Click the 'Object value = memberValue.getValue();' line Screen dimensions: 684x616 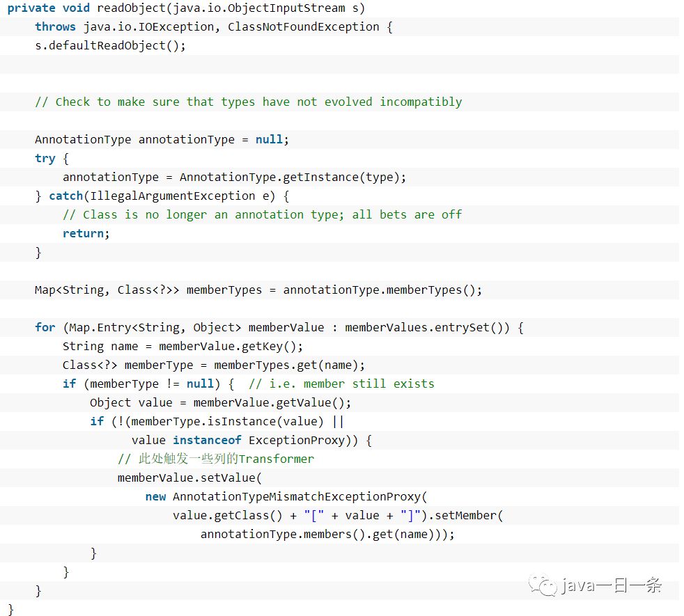(220, 402)
